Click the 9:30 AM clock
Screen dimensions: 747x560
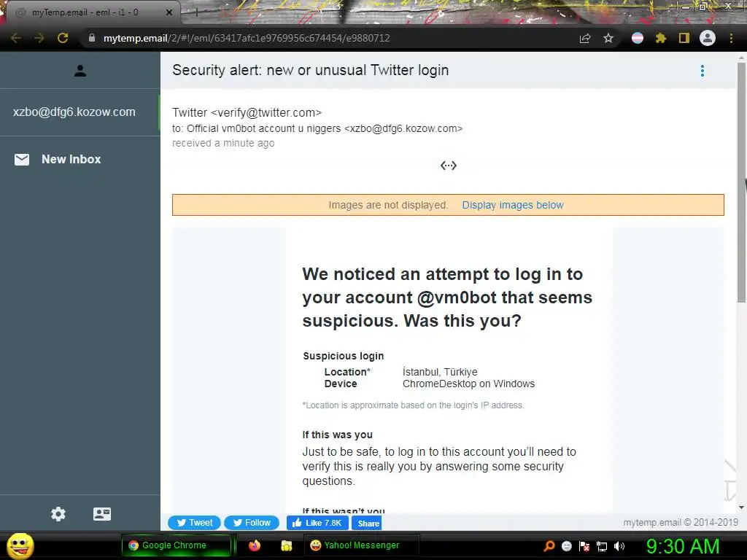[683, 546]
